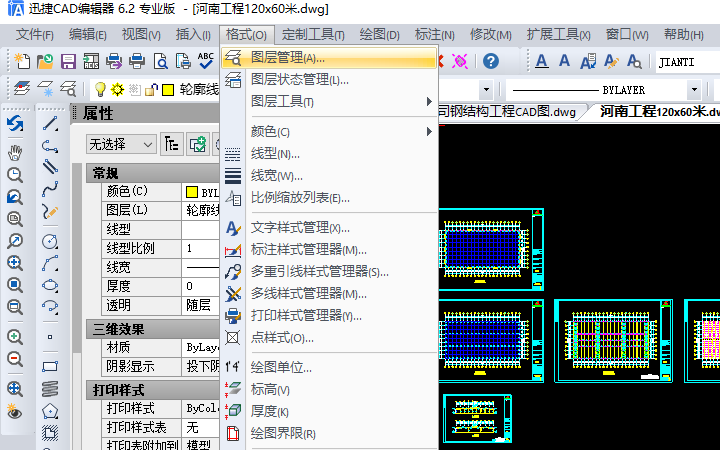720x450 pixels.
Task: Click the Zoom Out minus magnifier icon
Action: (15, 359)
